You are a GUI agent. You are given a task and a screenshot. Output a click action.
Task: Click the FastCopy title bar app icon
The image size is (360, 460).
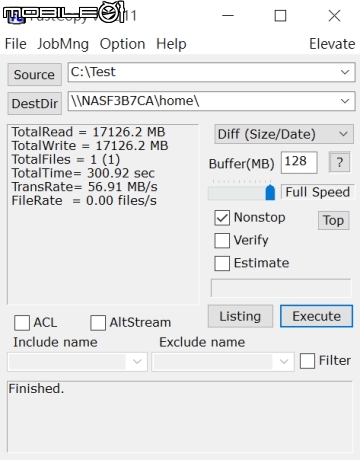(x=16, y=18)
